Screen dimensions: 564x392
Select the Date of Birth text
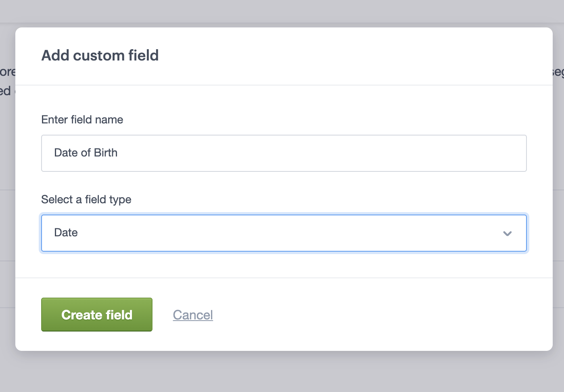86,153
